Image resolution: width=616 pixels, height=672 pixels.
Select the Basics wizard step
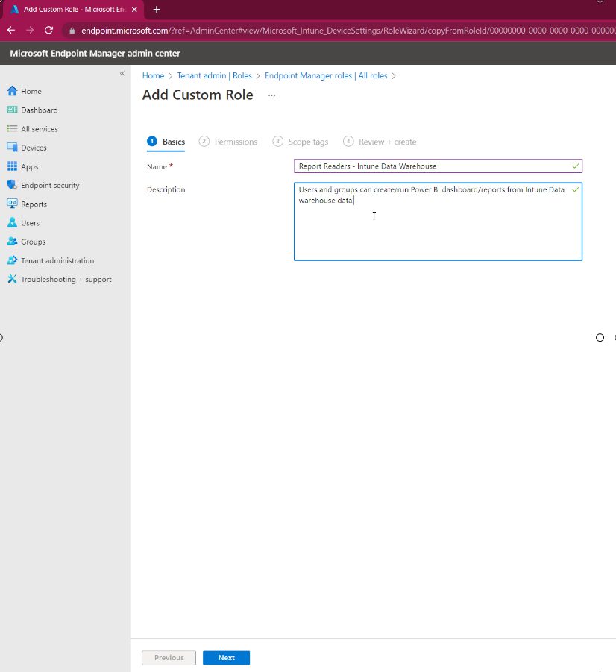[166, 142]
